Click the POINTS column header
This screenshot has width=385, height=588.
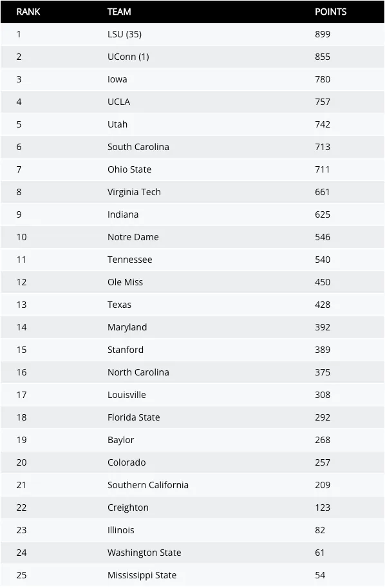[x=331, y=12]
